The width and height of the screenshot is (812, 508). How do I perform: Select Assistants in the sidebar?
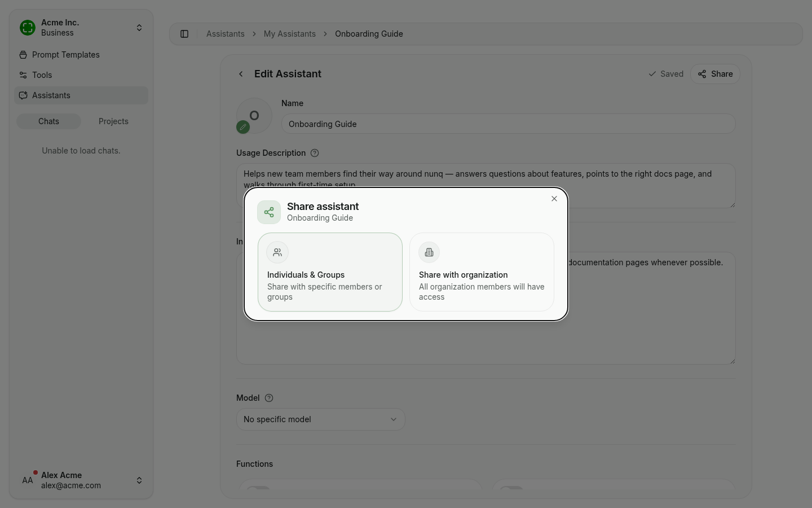pos(81,95)
